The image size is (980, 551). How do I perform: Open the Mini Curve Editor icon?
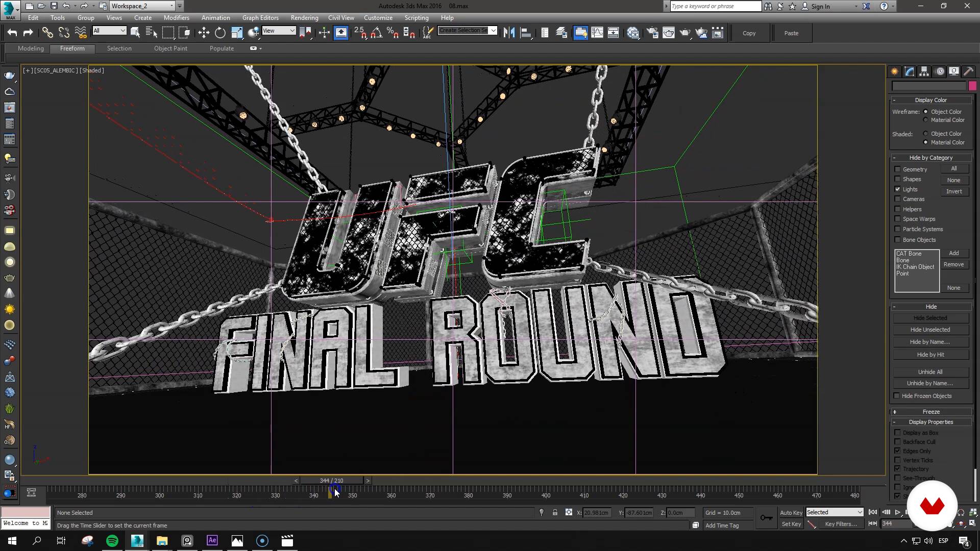point(31,492)
